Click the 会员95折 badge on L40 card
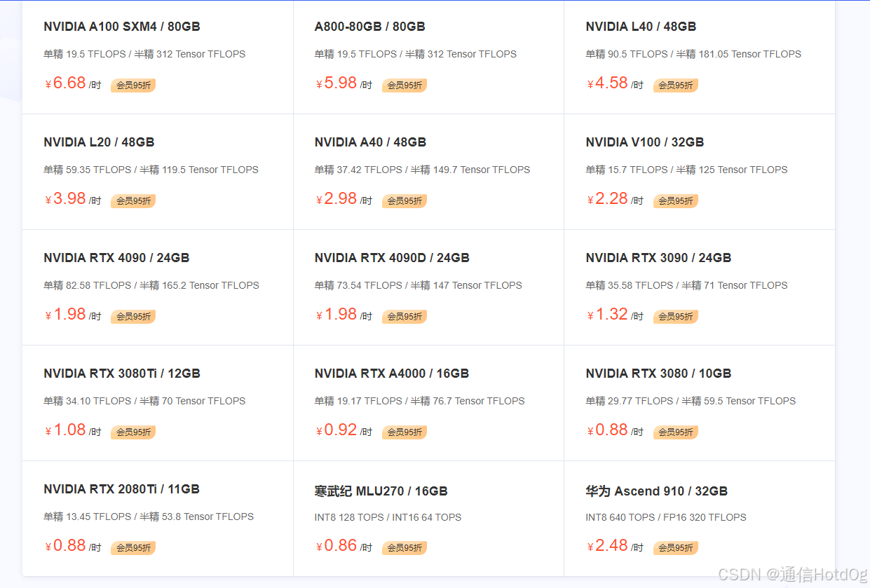 [676, 86]
